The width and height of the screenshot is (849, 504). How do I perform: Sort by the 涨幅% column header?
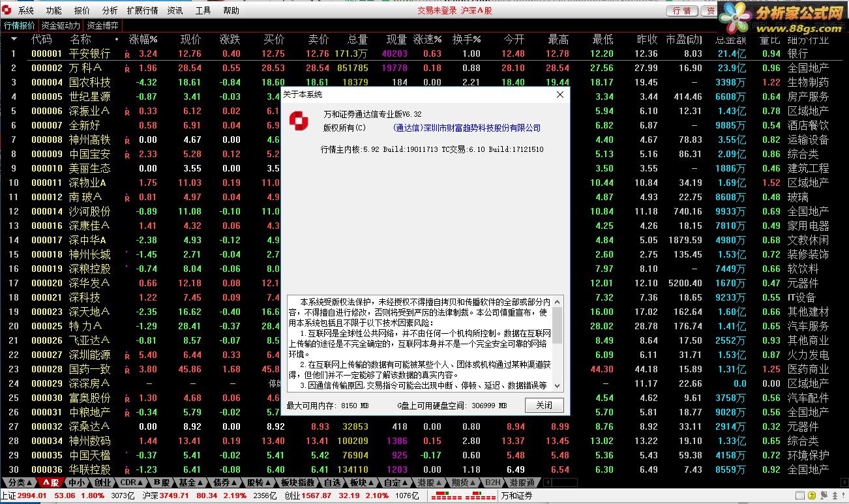tap(143, 39)
